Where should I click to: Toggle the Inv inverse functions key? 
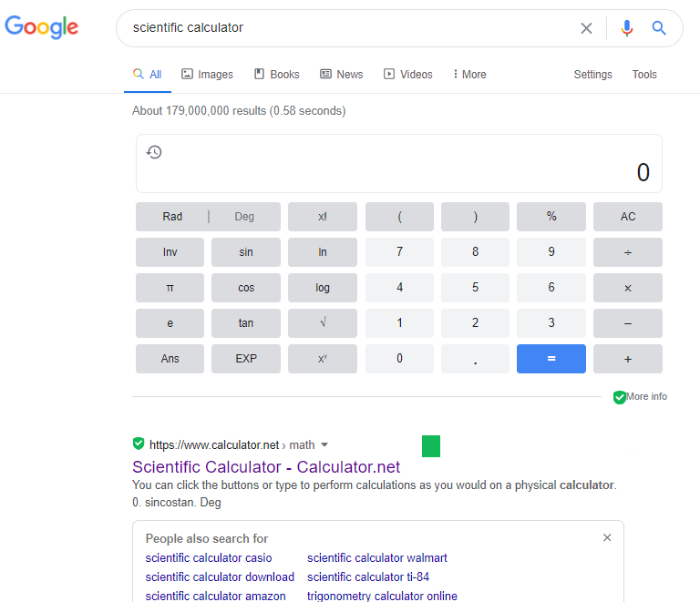(170, 252)
